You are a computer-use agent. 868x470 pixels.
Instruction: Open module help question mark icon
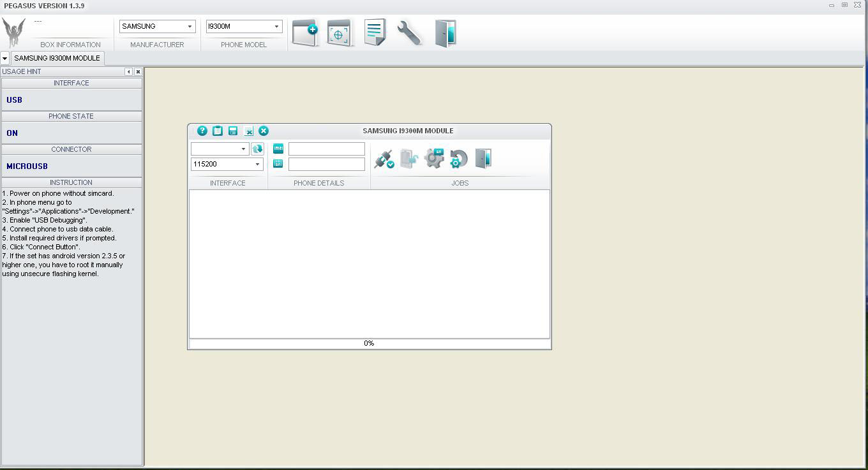point(202,131)
